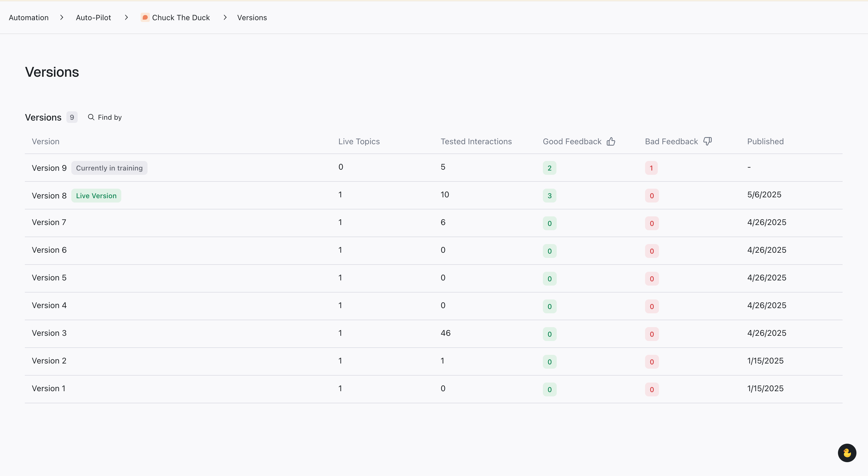This screenshot has width=868, height=476.
Task: Click the Live Version badge
Action: (x=96, y=196)
